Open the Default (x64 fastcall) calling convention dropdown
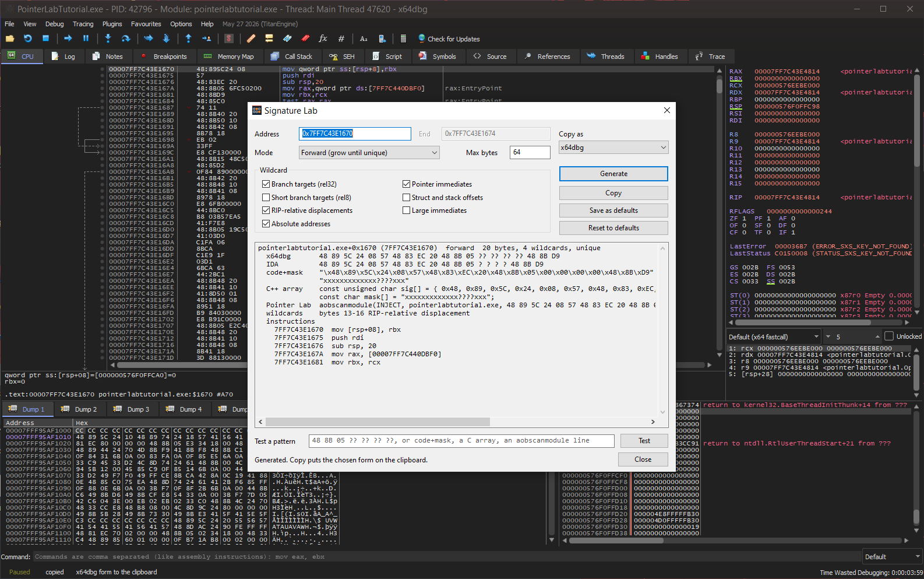Image resolution: width=924 pixels, height=579 pixels. pos(774,336)
